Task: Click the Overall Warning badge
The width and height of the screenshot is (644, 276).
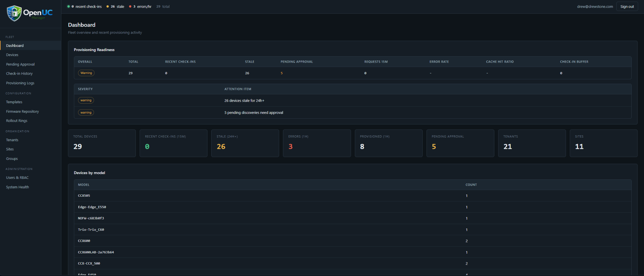Action: click(x=86, y=73)
